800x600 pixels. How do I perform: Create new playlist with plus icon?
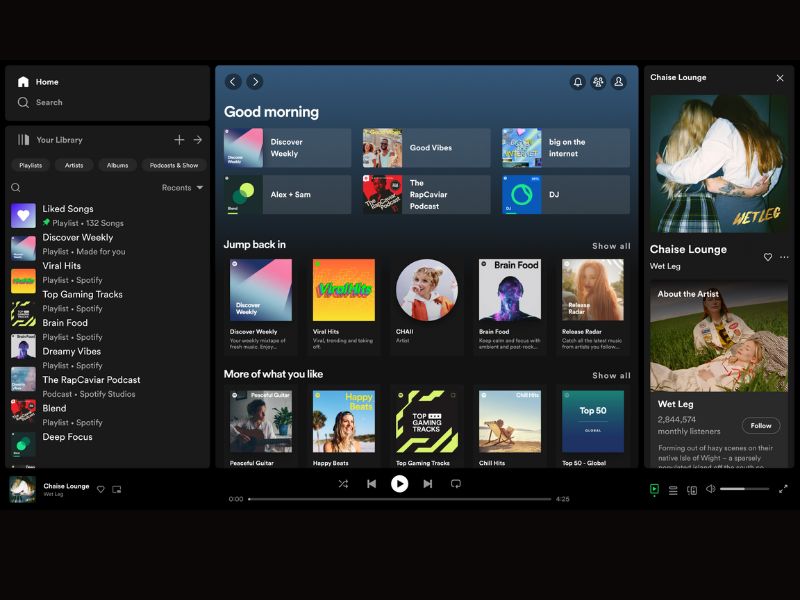click(x=179, y=140)
